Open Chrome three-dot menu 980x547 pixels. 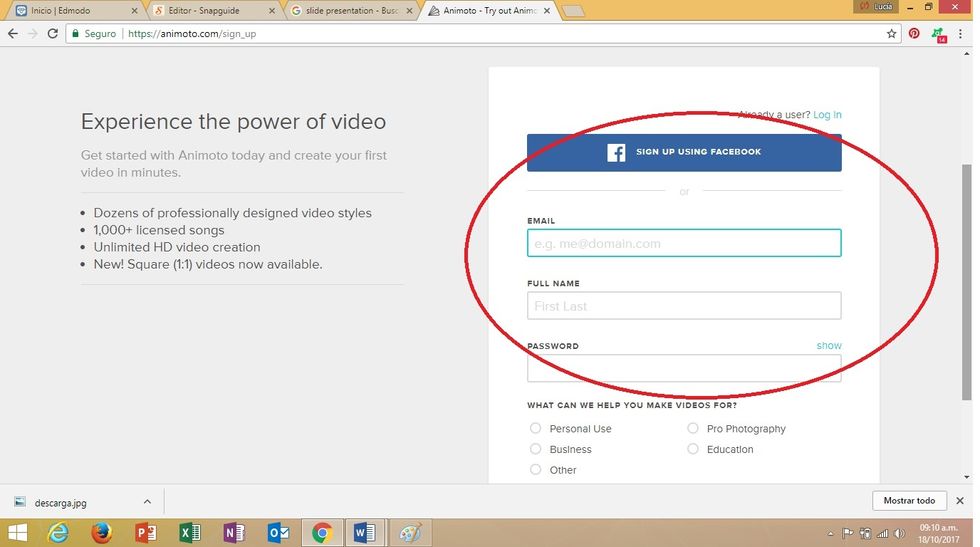[960, 34]
